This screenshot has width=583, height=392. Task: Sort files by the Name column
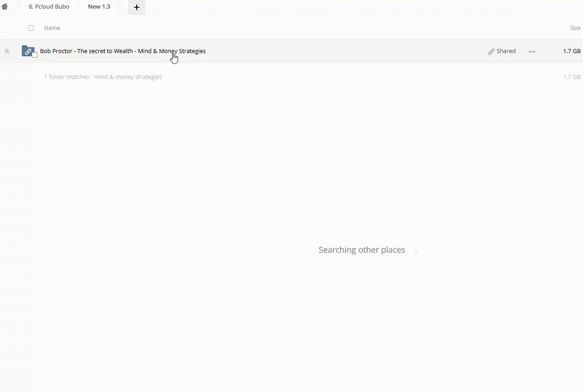click(x=52, y=28)
